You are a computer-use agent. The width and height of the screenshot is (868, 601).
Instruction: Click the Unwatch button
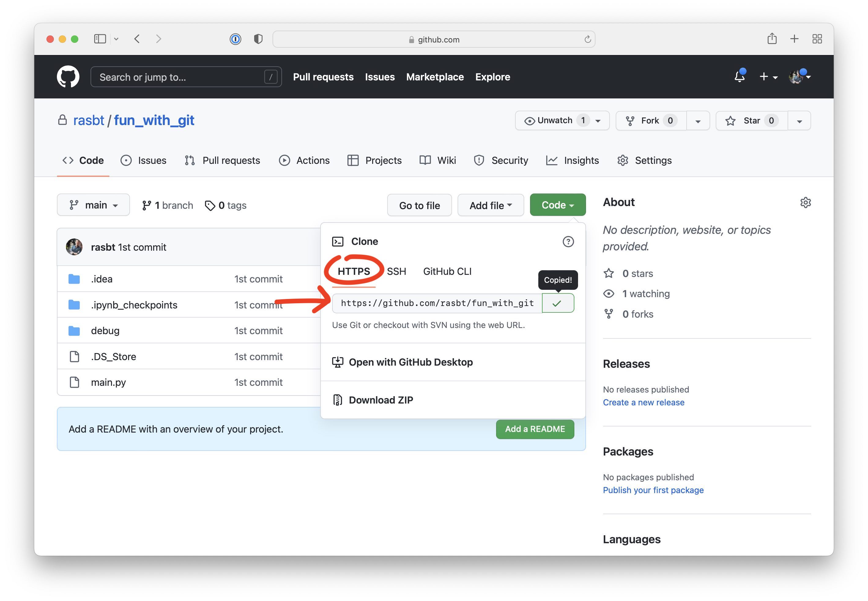coord(562,120)
